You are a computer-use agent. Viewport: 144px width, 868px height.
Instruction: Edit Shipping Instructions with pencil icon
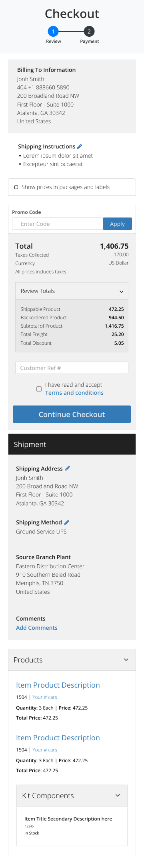point(80,146)
